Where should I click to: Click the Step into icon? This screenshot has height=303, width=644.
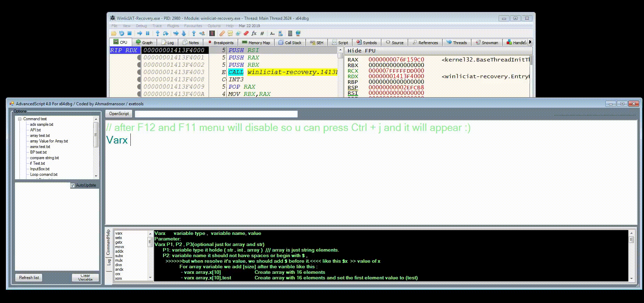158,33
